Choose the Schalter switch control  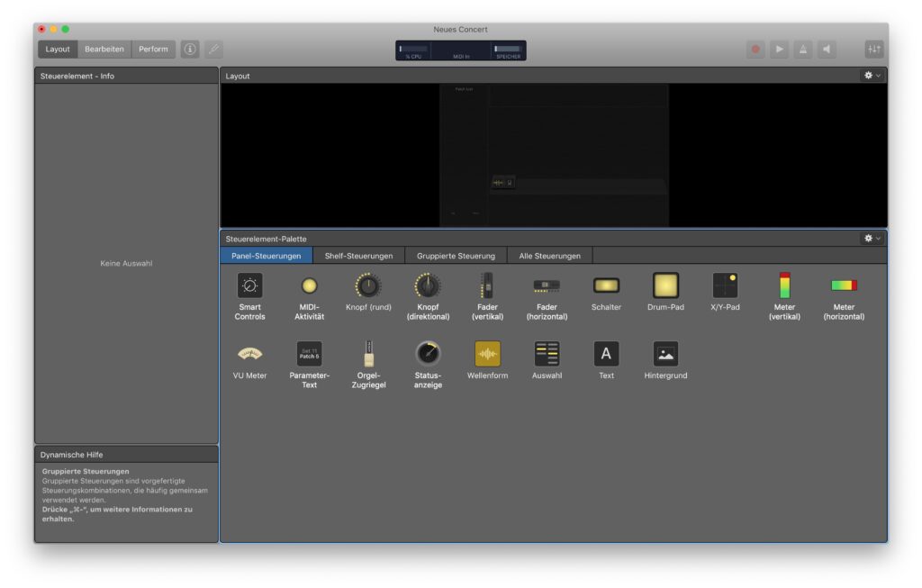(606, 285)
